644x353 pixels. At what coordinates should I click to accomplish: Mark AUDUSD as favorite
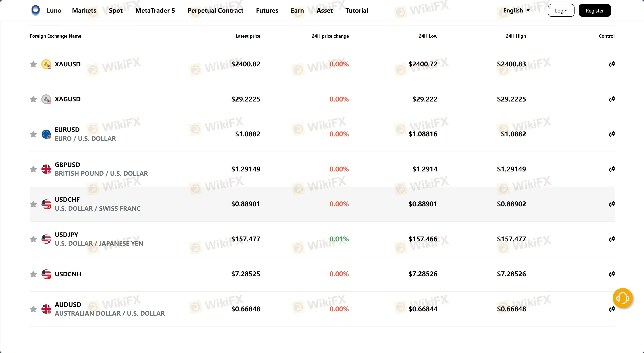[33, 309]
